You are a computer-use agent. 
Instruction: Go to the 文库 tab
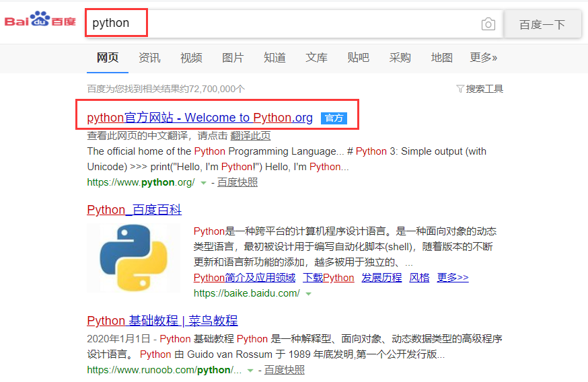coord(316,57)
